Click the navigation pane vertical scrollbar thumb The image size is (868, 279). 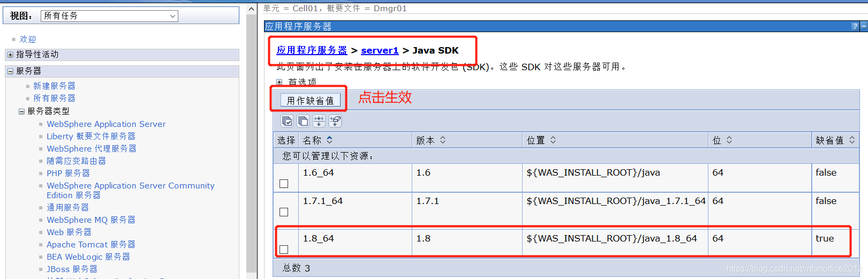click(252, 144)
